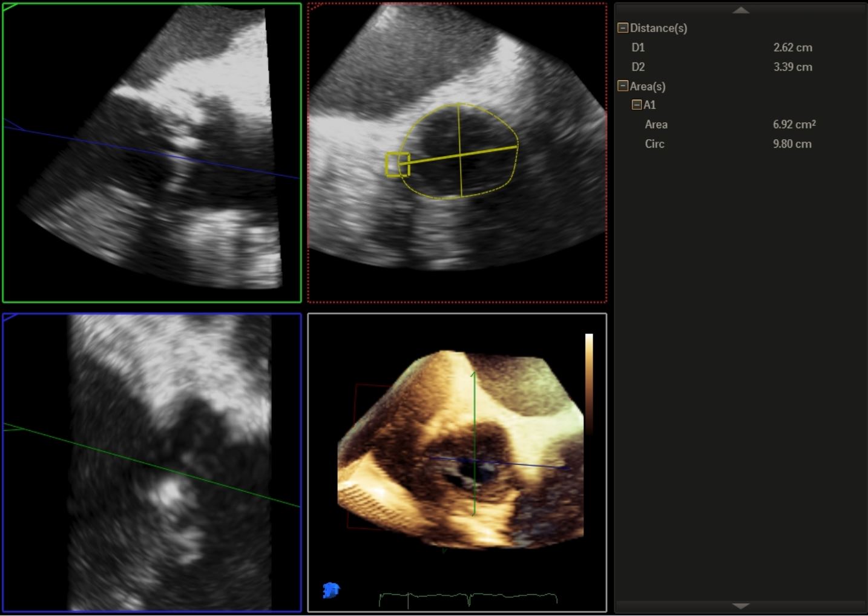Click the blue plane corner marker
The image size is (868, 616).
[10, 317]
